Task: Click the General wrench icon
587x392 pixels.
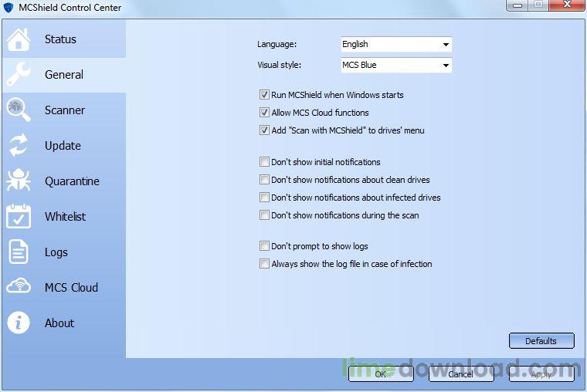Action: [18, 74]
